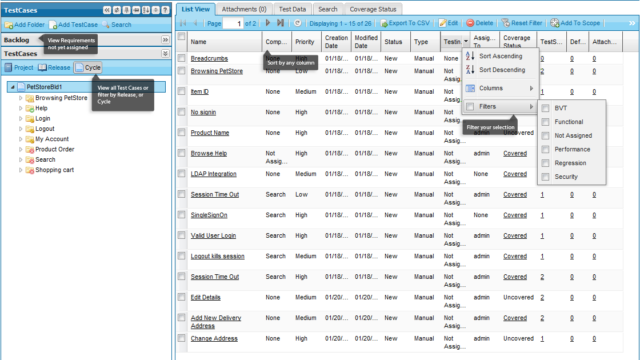The height and width of the screenshot is (360, 640).
Task: Enable the Security filter checkbox
Action: (x=545, y=177)
